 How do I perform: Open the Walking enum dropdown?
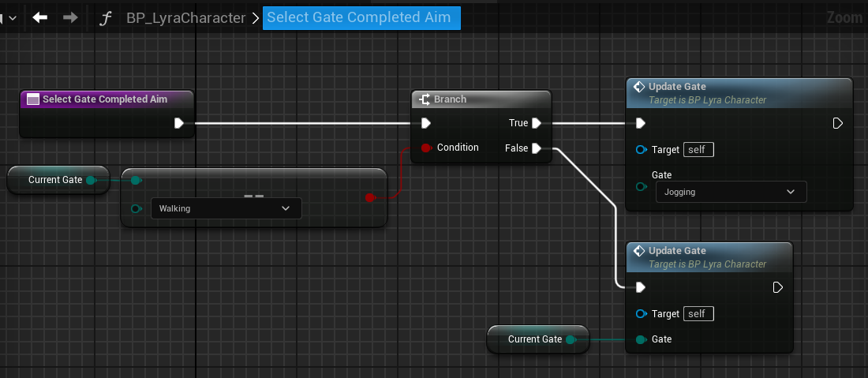point(226,208)
